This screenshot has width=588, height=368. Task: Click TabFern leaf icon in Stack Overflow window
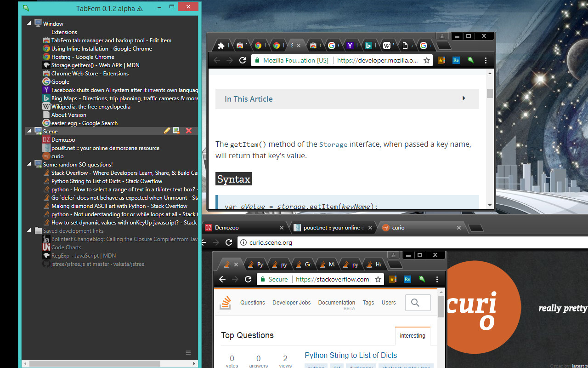tap(422, 279)
